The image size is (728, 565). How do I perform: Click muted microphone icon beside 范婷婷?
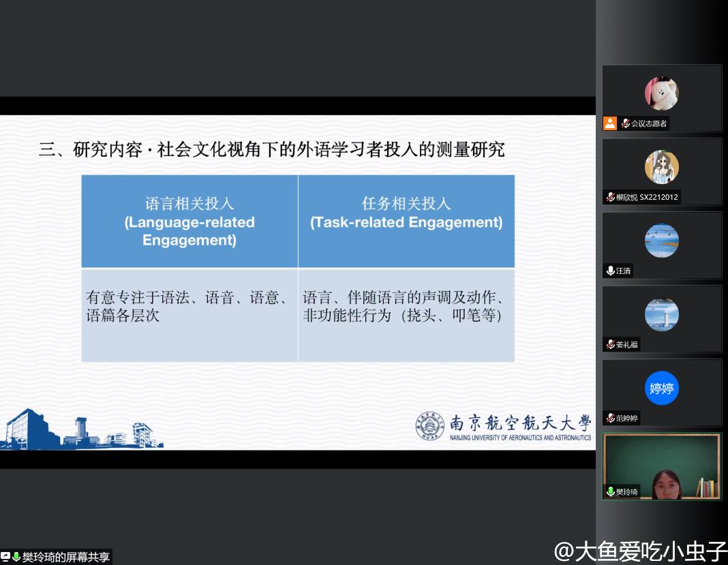pos(610,418)
